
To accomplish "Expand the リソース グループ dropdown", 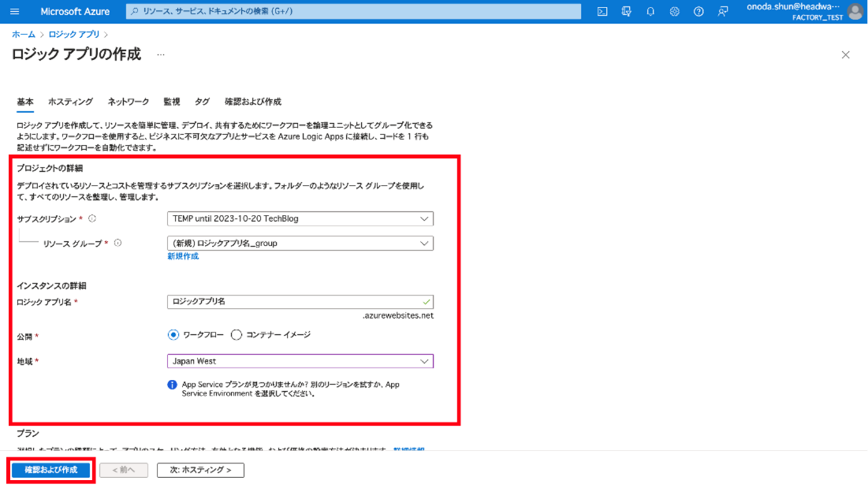I will (x=300, y=243).
